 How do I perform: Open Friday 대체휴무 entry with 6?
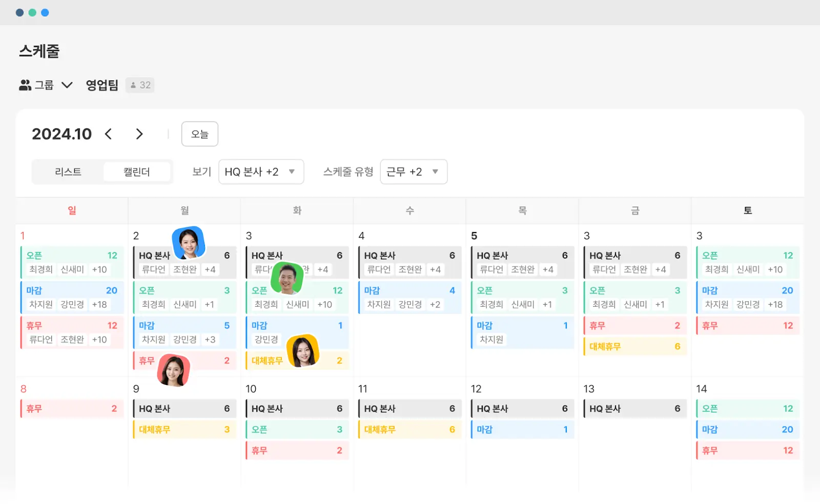(x=635, y=347)
